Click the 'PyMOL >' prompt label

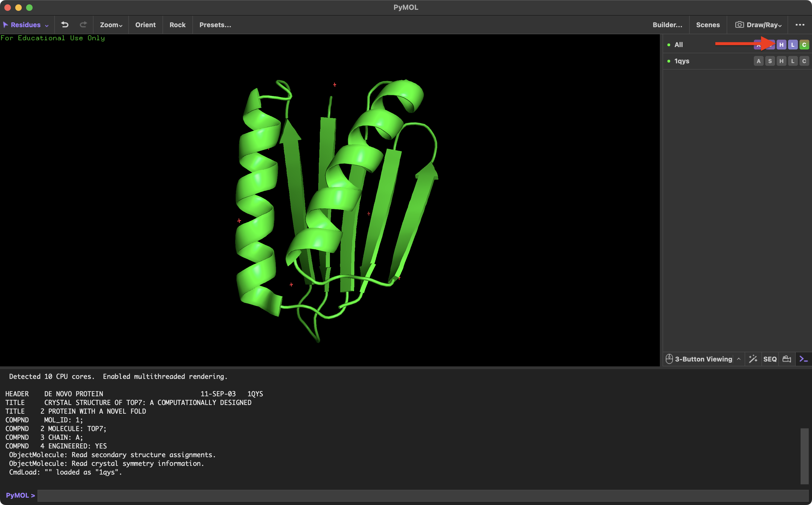[x=20, y=495]
